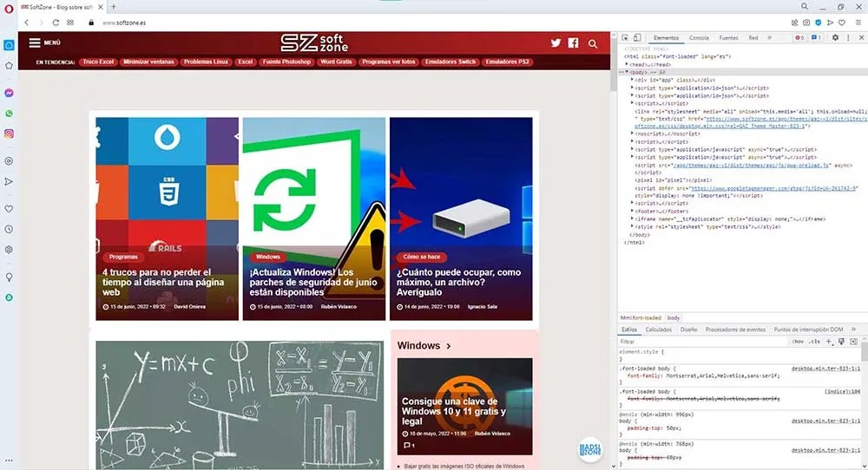Open the sidebar player icon
Image resolution: width=868 pixels, height=470 pixels.
pyautogui.click(x=9, y=161)
